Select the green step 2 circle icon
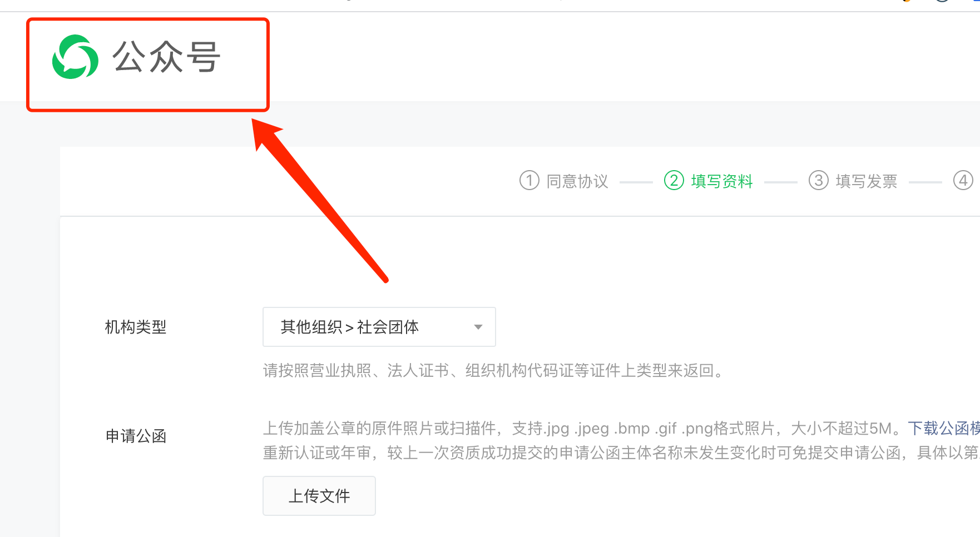 coord(674,181)
